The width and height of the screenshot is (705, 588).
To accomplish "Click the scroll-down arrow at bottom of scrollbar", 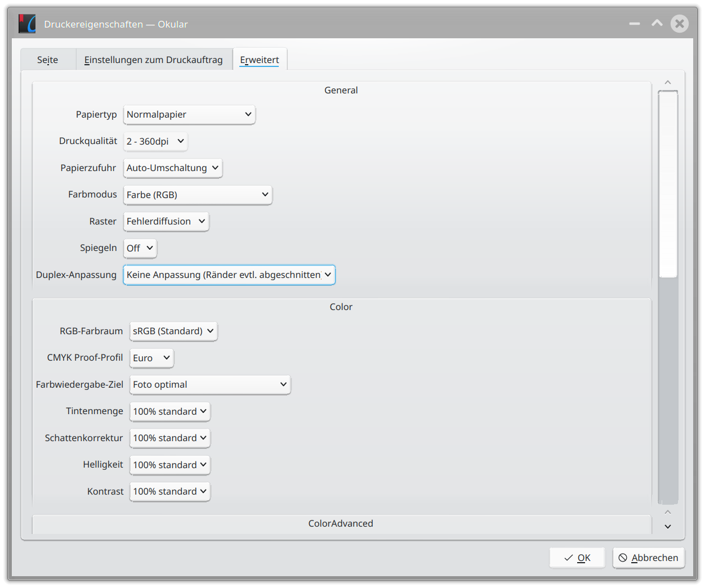I will click(668, 527).
